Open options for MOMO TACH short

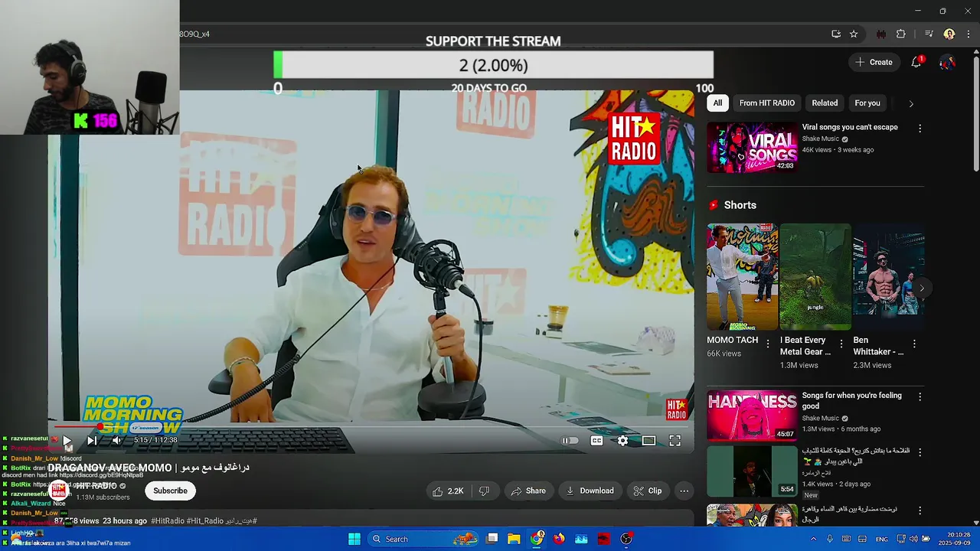[768, 344]
